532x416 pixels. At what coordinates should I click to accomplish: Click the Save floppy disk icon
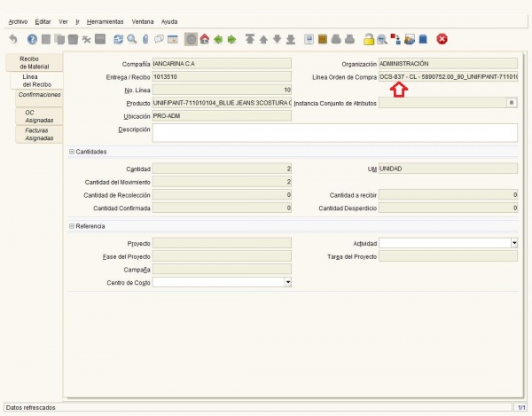tap(100, 39)
